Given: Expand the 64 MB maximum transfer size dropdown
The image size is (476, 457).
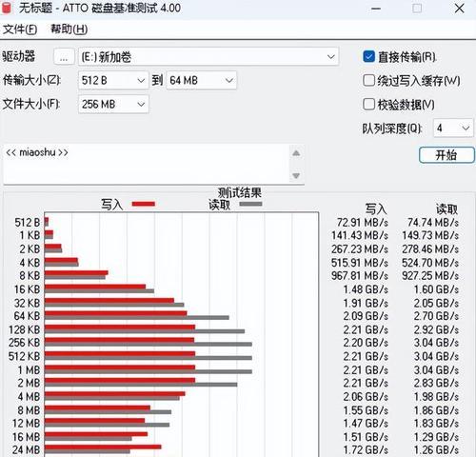Looking at the screenshot, I should pos(201,80).
